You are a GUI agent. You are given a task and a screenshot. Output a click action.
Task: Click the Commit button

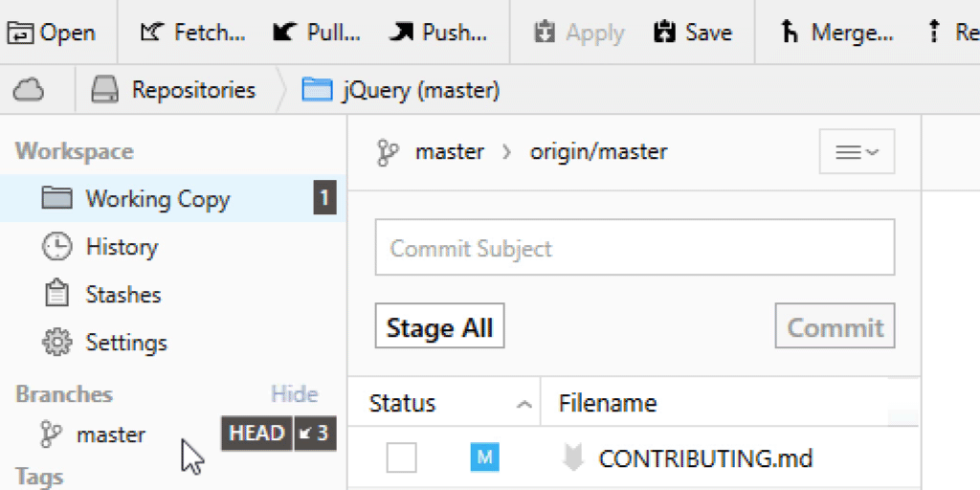(x=835, y=327)
